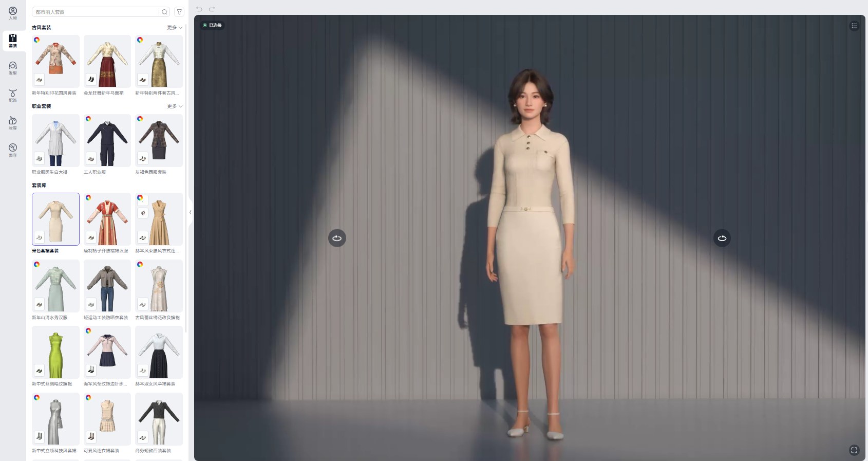Select the 金龙狂舞新年马面裙 outfit thumbnail
This screenshot has height=461, width=868.
pos(107,61)
